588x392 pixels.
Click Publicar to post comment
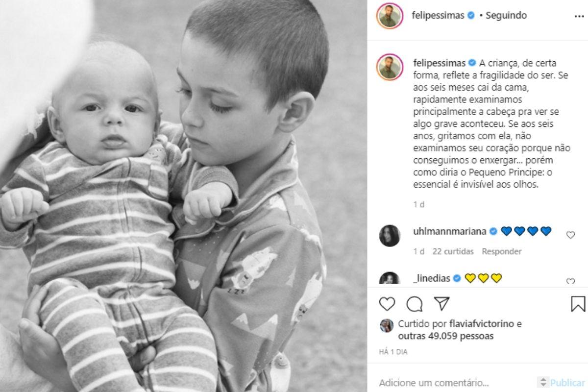567,383
